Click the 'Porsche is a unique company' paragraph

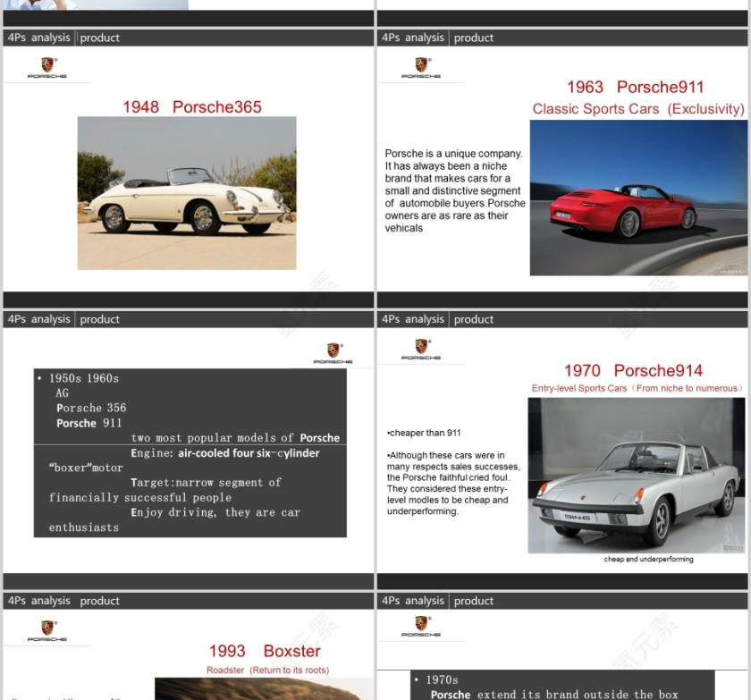click(x=454, y=190)
